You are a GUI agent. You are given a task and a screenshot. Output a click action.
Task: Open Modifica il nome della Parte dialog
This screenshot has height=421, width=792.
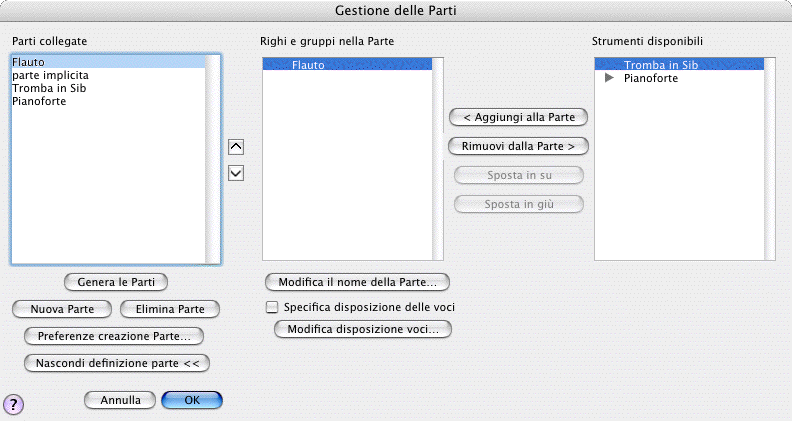coord(357,282)
